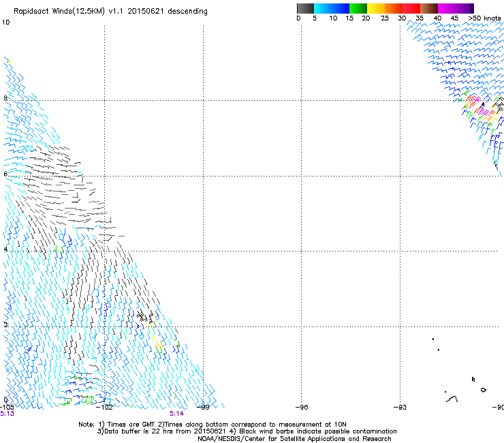The height and width of the screenshot is (443, 504).
Task: Click the purple '5:14' time label
Action: [177, 414]
